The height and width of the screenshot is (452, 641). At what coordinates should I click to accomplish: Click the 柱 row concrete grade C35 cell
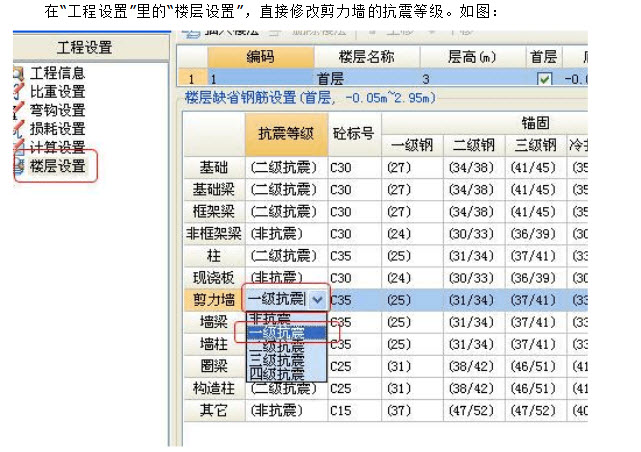[x=353, y=255]
